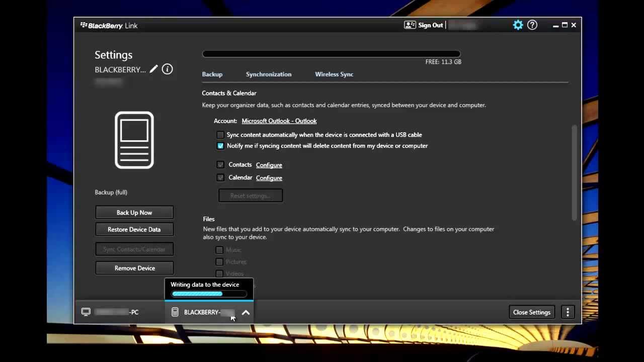The image size is (644, 362).
Task: Collapse the device panel with up chevron
Action: 246,312
